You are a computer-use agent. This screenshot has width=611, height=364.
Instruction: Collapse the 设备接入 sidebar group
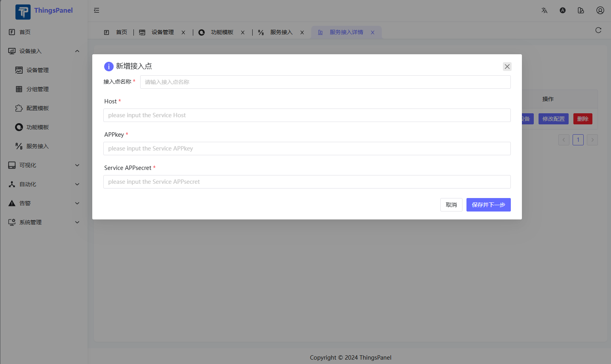point(77,51)
